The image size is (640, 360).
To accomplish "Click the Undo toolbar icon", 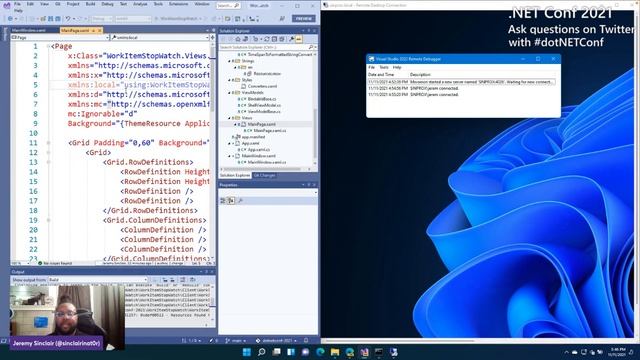I will (x=68, y=19).
